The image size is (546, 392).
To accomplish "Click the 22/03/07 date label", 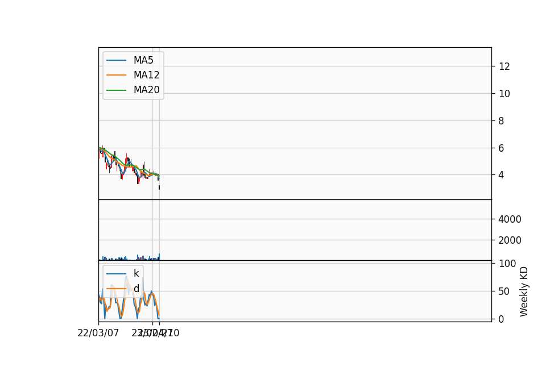I will click(98, 333).
